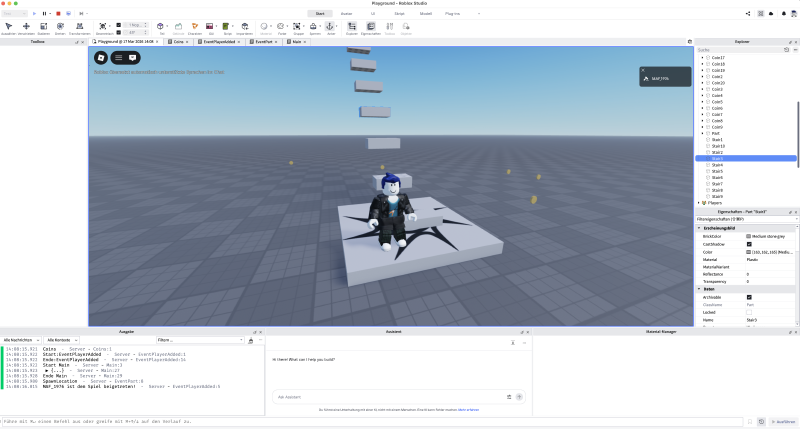Select Coin20 in the Explorer
Image resolution: width=800 pixels, height=436 pixels.
tap(718, 83)
